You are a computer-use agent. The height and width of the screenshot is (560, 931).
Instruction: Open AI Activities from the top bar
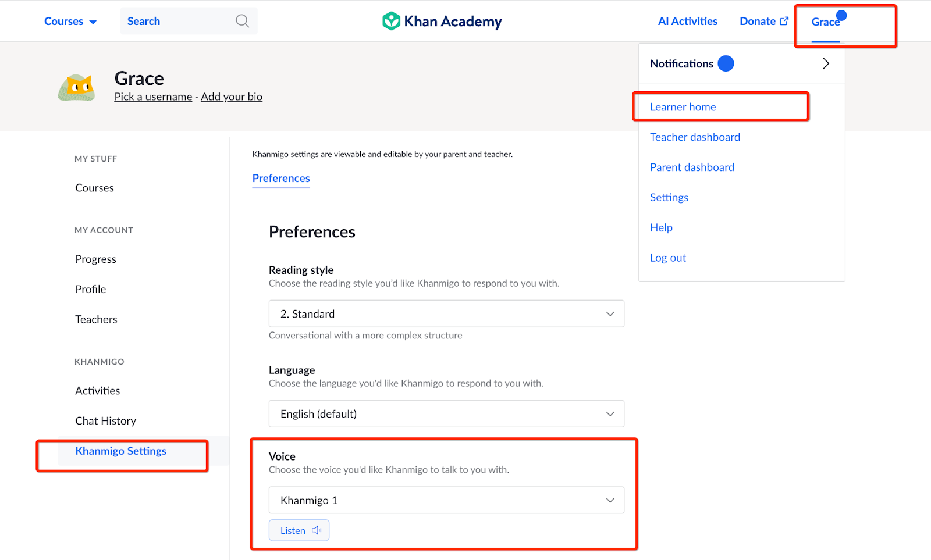coord(687,21)
